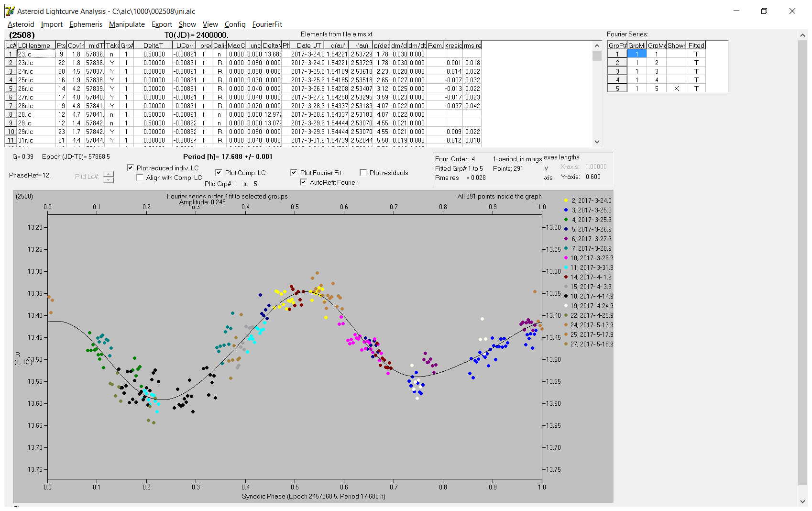Click the X mark in Fourier row 5
The height and width of the screenshot is (511, 812).
pos(676,89)
